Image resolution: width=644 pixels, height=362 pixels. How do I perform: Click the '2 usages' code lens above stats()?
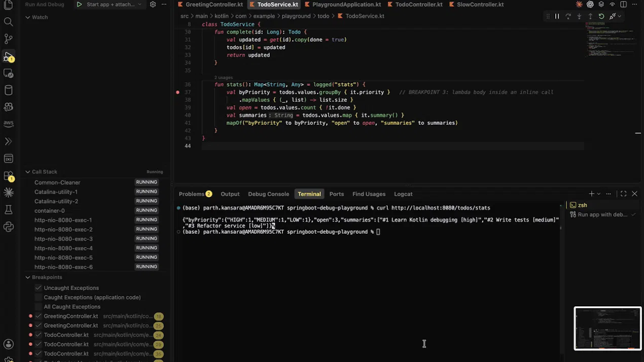click(224, 78)
